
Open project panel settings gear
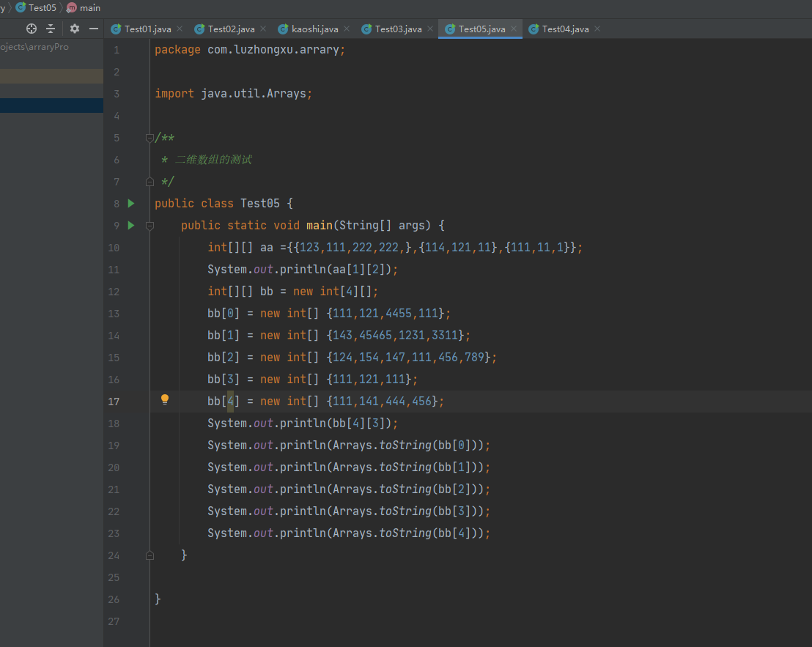click(x=75, y=29)
